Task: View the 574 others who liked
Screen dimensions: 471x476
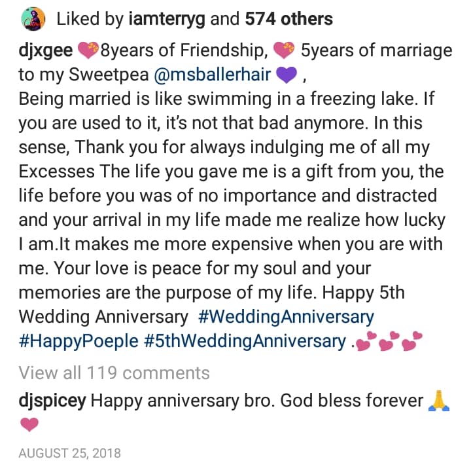Action: (288, 19)
